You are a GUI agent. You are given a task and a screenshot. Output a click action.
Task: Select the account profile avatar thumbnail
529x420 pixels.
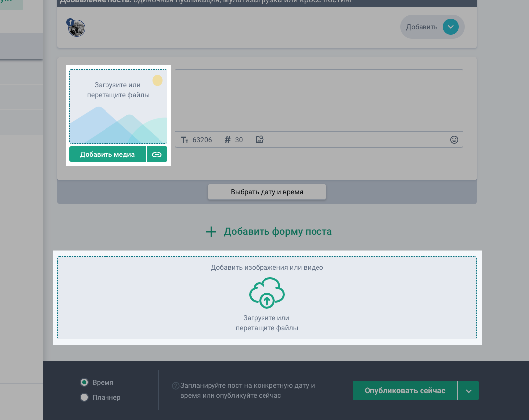pyautogui.click(x=77, y=28)
